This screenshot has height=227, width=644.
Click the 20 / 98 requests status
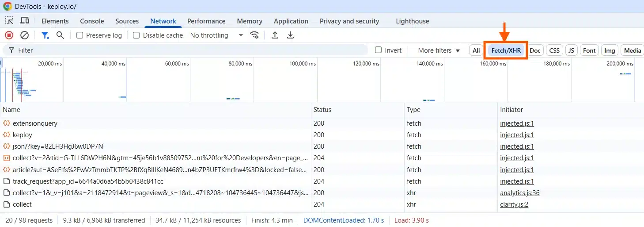pyautogui.click(x=29, y=220)
